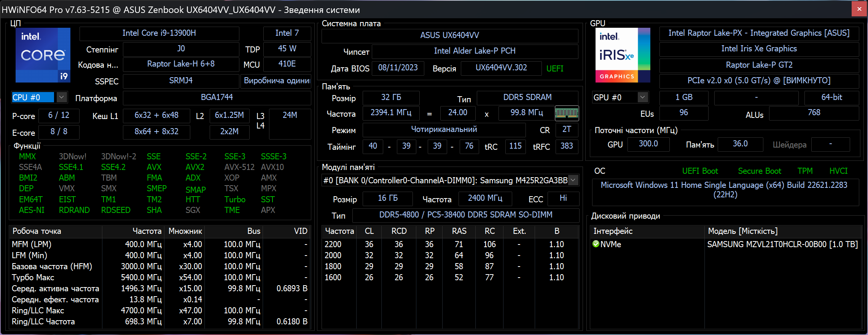The width and height of the screenshot is (868, 335).
Task: Click the green NVMe drive status icon
Action: coord(596,244)
